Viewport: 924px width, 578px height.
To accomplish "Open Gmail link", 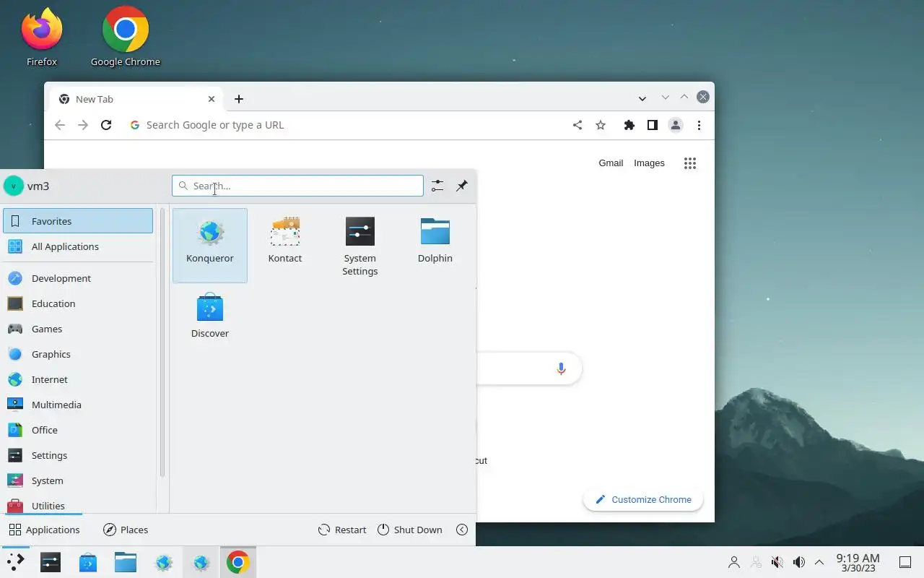I will pyautogui.click(x=611, y=163).
